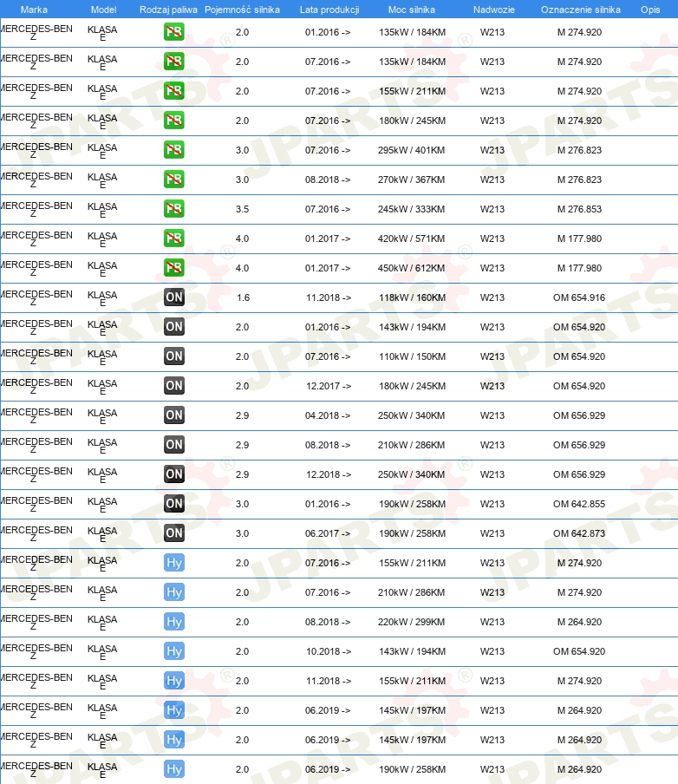Click the ON diesel icon in the 12.2017 row
Viewport: 678px width, 784px height.
coord(174,386)
